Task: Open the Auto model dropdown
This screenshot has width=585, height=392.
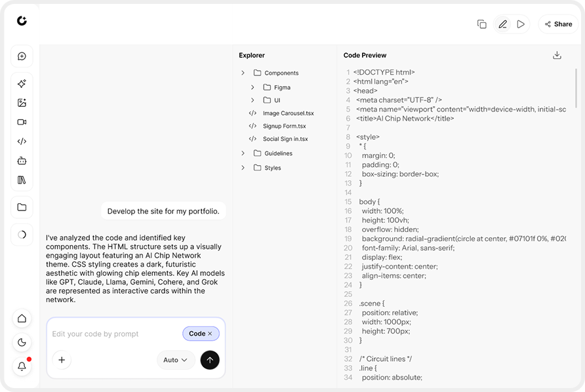Action: coord(175,360)
